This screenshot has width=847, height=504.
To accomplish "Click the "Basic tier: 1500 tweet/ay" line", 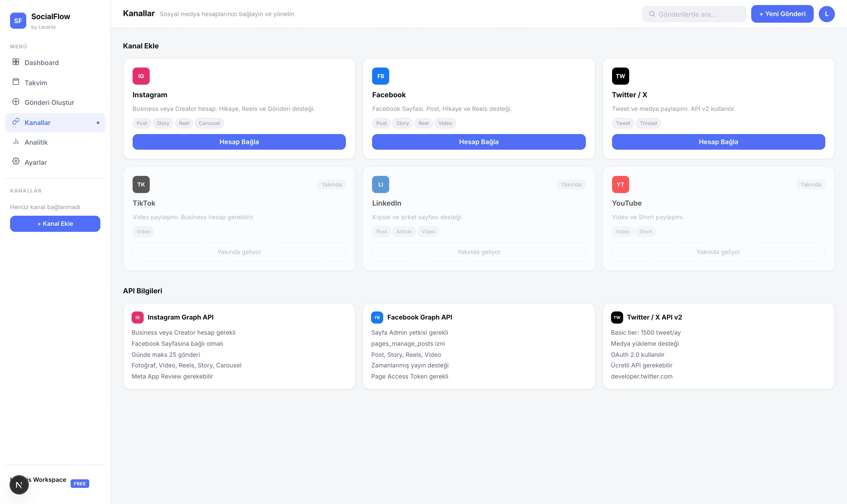I will pos(646,332).
